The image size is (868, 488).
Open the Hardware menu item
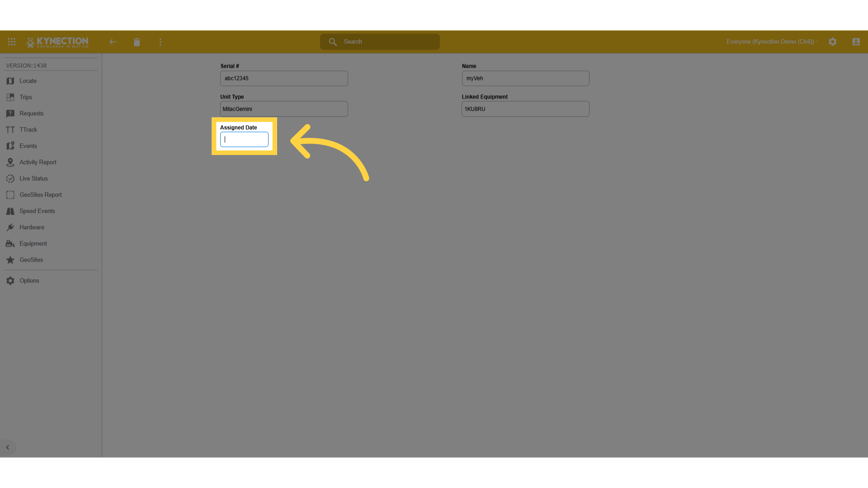pyautogui.click(x=32, y=227)
